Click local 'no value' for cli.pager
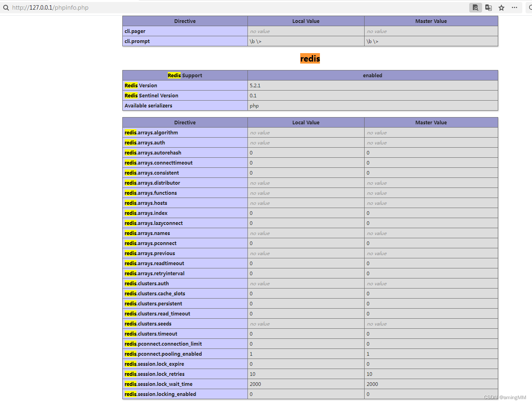The width and height of the screenshot is (532, 404). pos(260,31)
